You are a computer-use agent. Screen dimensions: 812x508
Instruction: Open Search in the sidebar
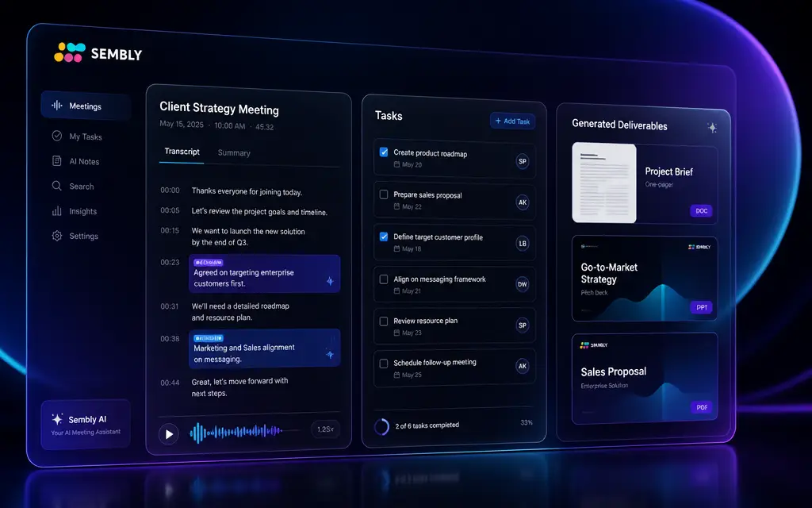pyautogui.click(x=73, y=186)
